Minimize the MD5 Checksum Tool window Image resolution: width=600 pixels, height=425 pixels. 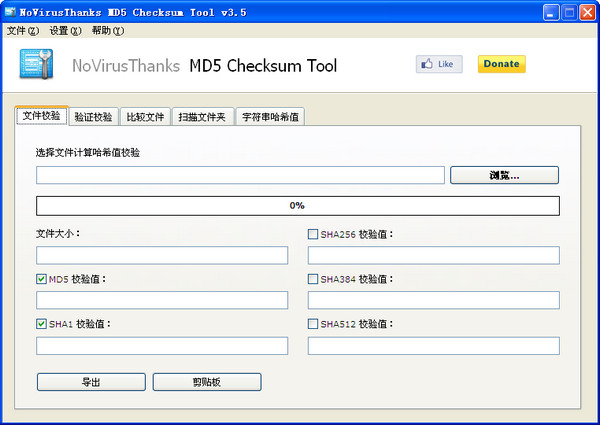pos(551,13)
